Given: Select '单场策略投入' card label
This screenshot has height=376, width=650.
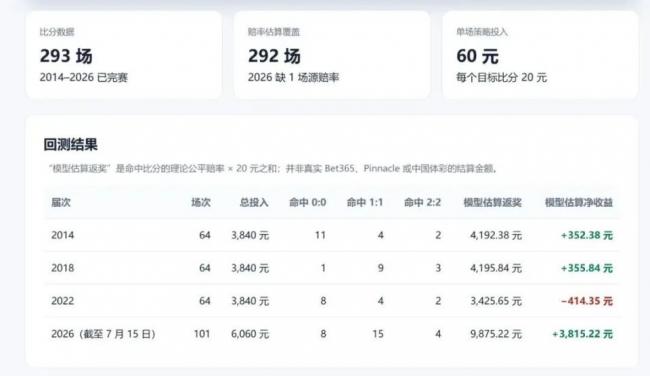Looking at the screenshot, I should 482,32.
